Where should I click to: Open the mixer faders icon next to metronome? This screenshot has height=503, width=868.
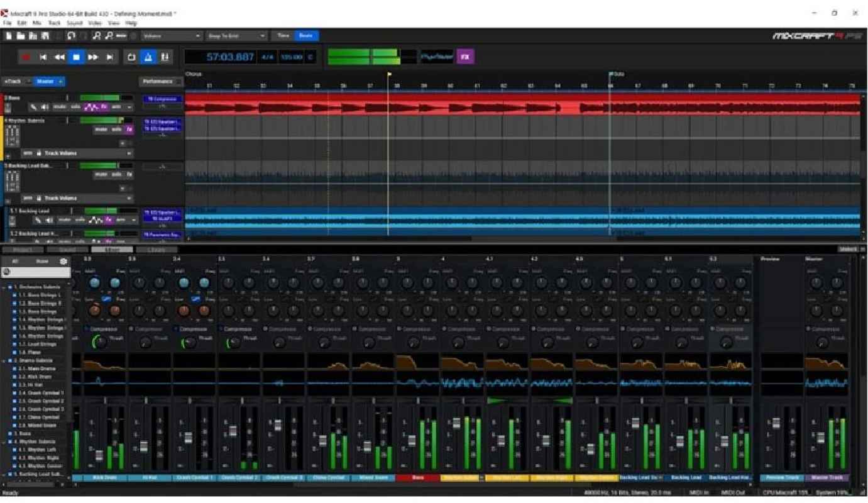pyautogui.click(x=165, y=57)
